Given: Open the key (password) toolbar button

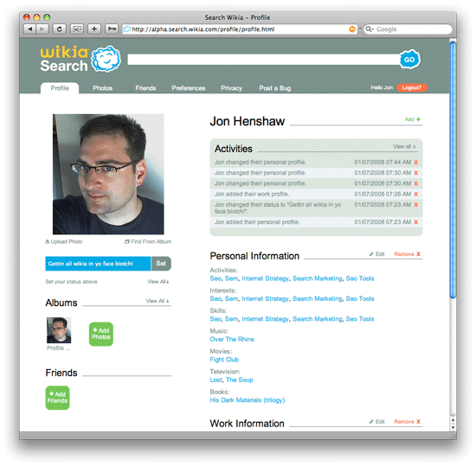Looking at the screenshot, I should [x=112, y=29].
